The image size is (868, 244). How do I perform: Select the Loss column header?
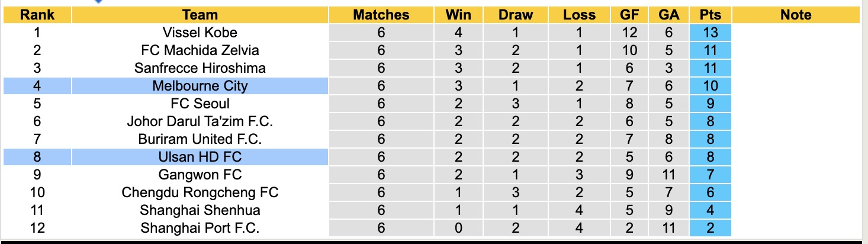pos(579,15)
